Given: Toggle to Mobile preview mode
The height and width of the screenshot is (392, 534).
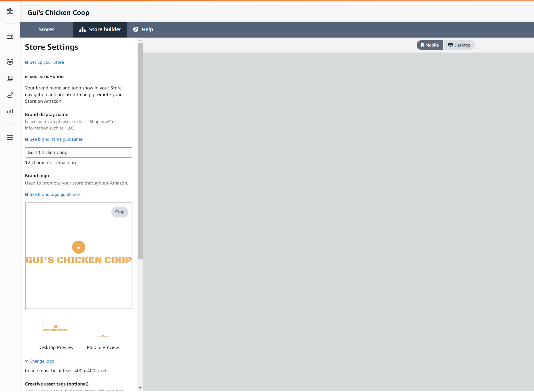Looking at the screenshot, I should (430, 45).
